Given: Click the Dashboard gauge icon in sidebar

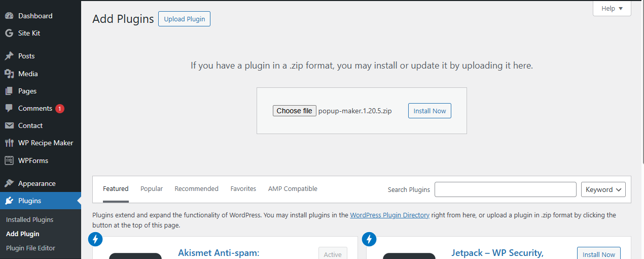Looking at the screenshot, I should pyautogui.click(x=9, y=16).
